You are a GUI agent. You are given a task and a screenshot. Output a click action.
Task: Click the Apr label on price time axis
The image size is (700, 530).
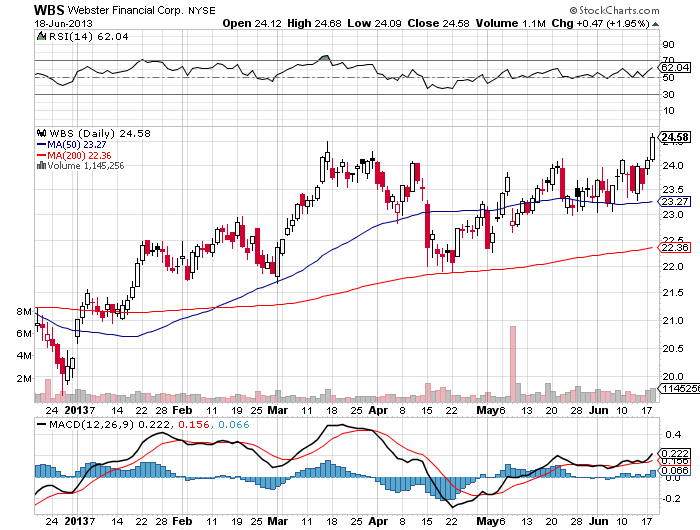pyautogui.click(x=378, y=410)
